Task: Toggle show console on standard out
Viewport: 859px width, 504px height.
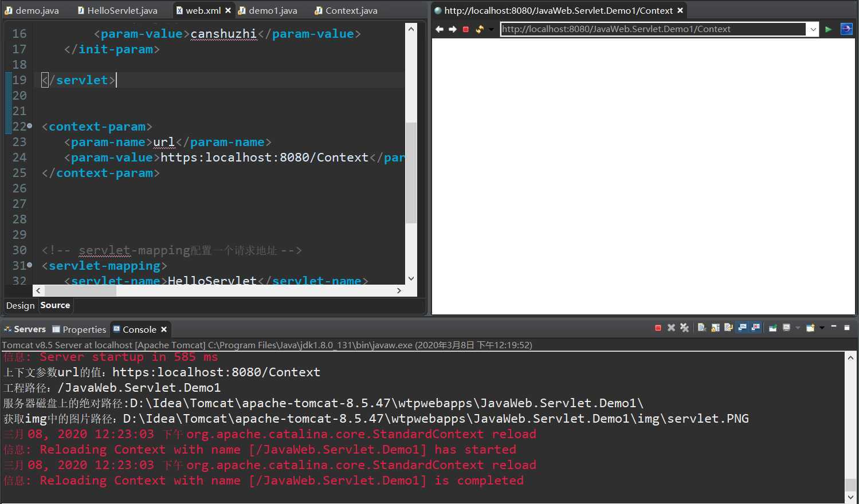Action: point(743,328)
